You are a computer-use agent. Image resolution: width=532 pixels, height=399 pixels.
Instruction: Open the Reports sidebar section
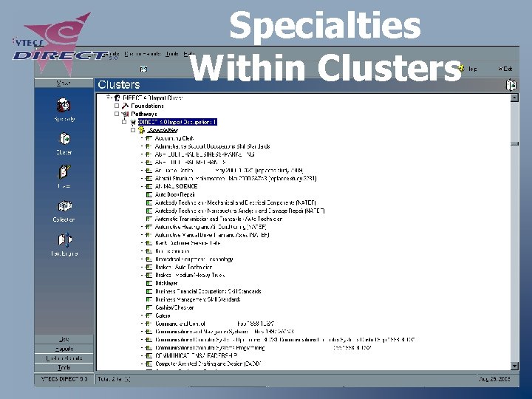(64, 349)
